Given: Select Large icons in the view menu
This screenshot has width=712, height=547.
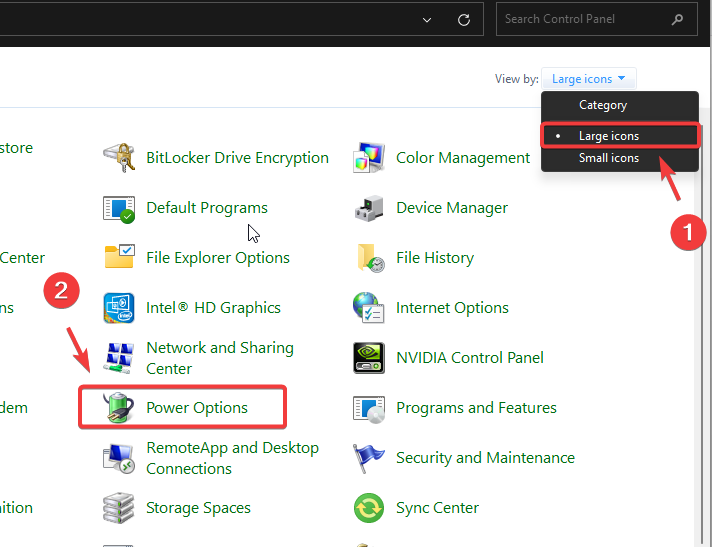Looking at the screenshot, I should point(620,136).
